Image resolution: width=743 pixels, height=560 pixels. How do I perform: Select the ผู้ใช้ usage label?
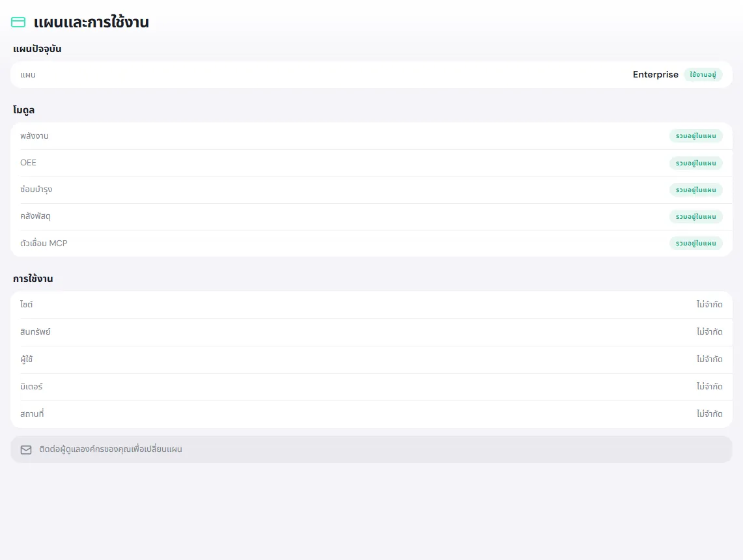[x=27, y=359]
